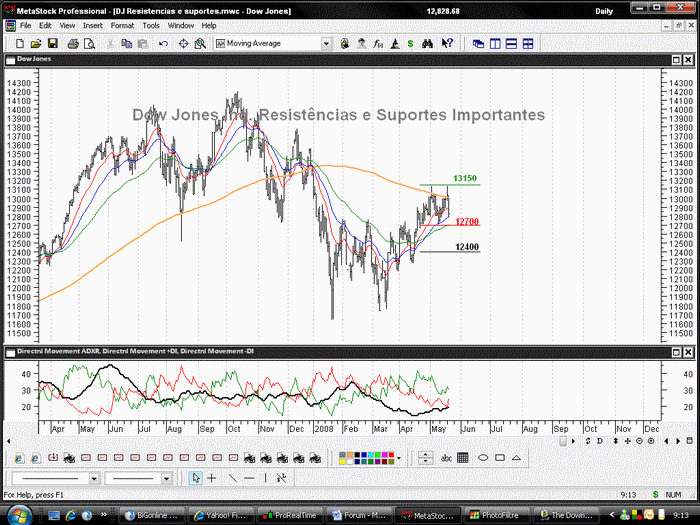The image size is (700, 525).
Task: Tile windows stacked horizontally icon
Action: (x=512, y=44)
